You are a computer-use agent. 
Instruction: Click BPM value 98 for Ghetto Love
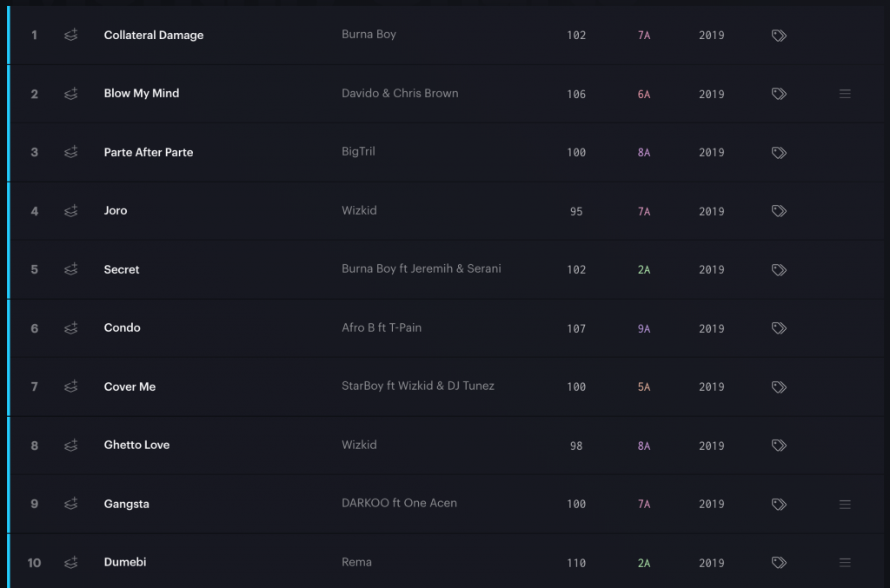[x=576, y=446]
